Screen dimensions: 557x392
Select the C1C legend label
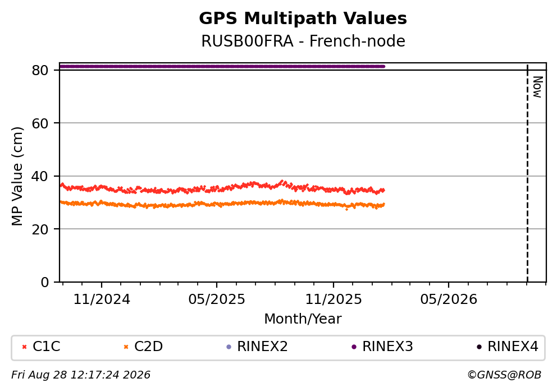tap(47, 346)
